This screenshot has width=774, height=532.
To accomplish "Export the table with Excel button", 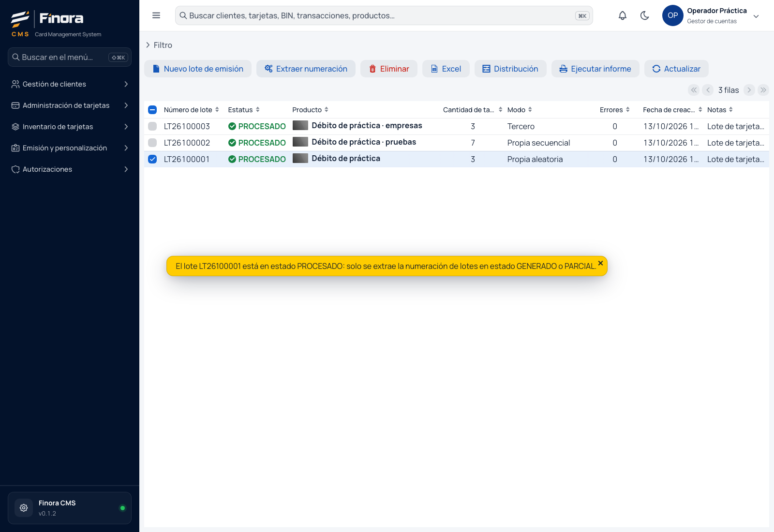I will click(x=446, y=69).
